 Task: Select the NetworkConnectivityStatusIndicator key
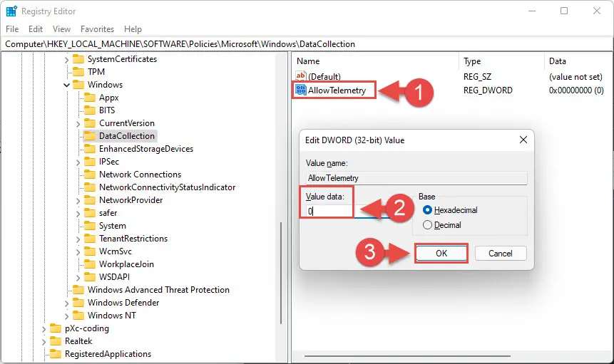167,187
